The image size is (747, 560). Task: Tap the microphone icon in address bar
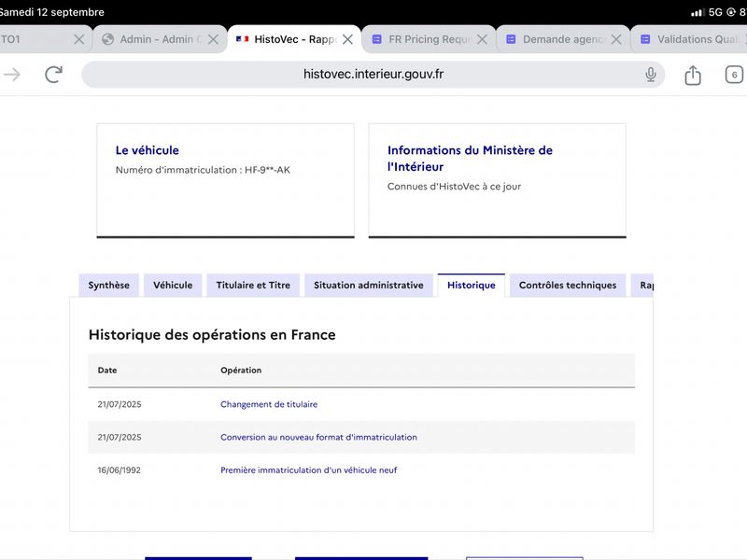click(x=650, y=75)
